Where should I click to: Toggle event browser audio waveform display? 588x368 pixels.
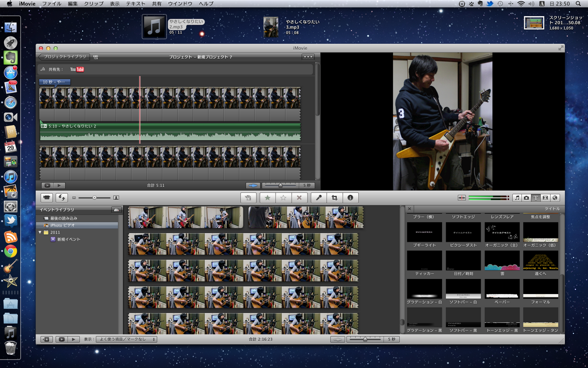337,339
